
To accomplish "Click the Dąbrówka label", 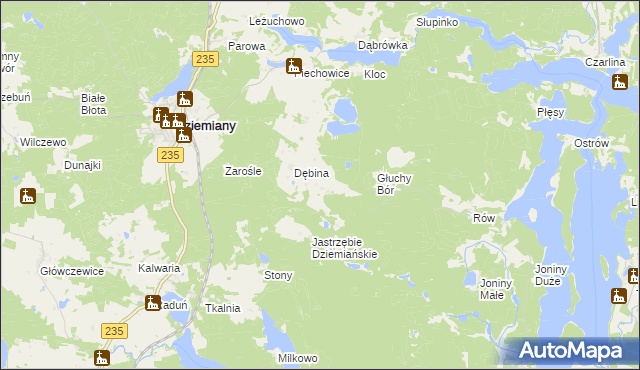I will 383,45.
